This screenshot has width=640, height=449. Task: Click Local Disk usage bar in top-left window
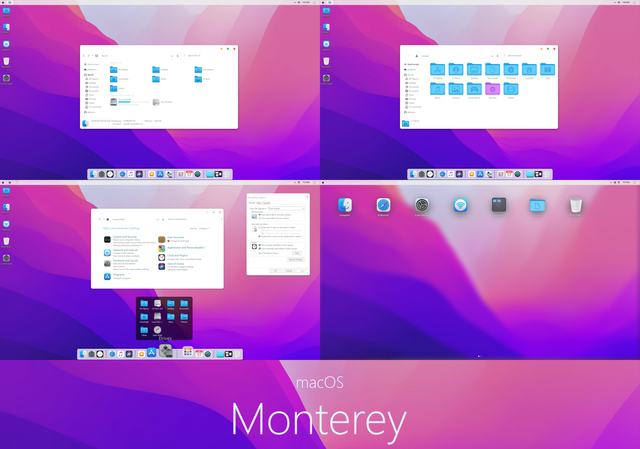point(134,102)
